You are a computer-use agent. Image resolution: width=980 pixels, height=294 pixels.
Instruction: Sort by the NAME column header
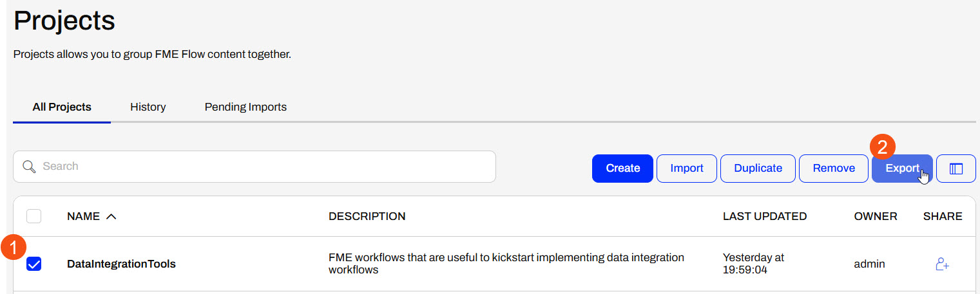coord(83,216)
